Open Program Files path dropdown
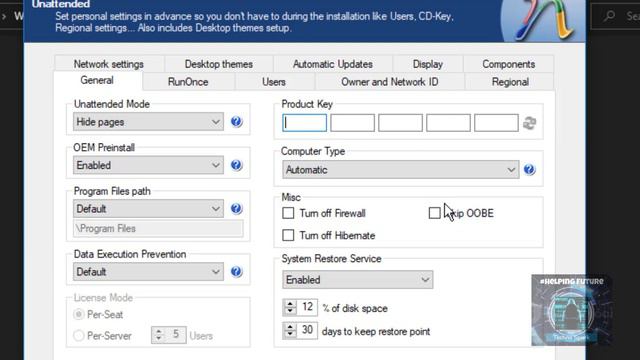This screenshot has height=360, width=640. [149, 209]
